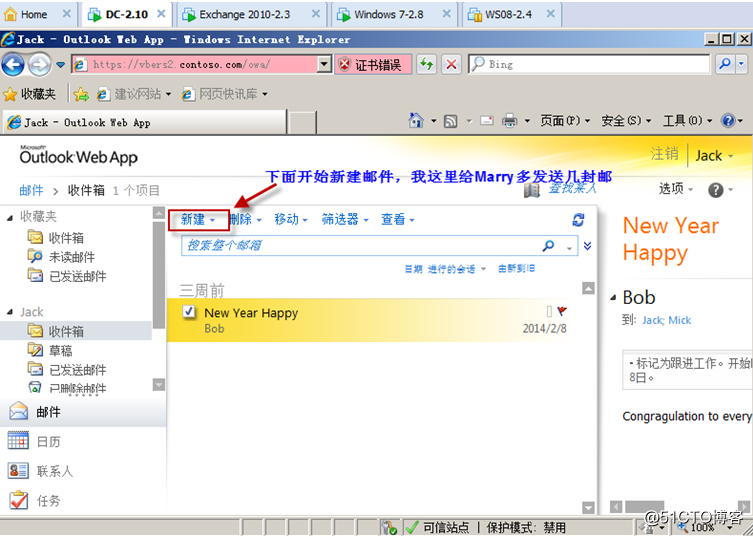The height and width of the screenshot is (536, 753).
Task: Refresh mail list with blue arrows icon
Action: (x=579, y=220)
